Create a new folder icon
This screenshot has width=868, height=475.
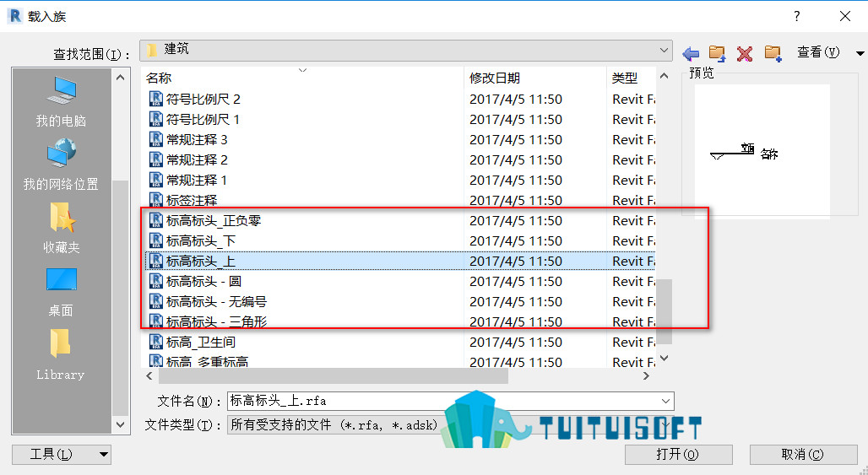point(773,53)
